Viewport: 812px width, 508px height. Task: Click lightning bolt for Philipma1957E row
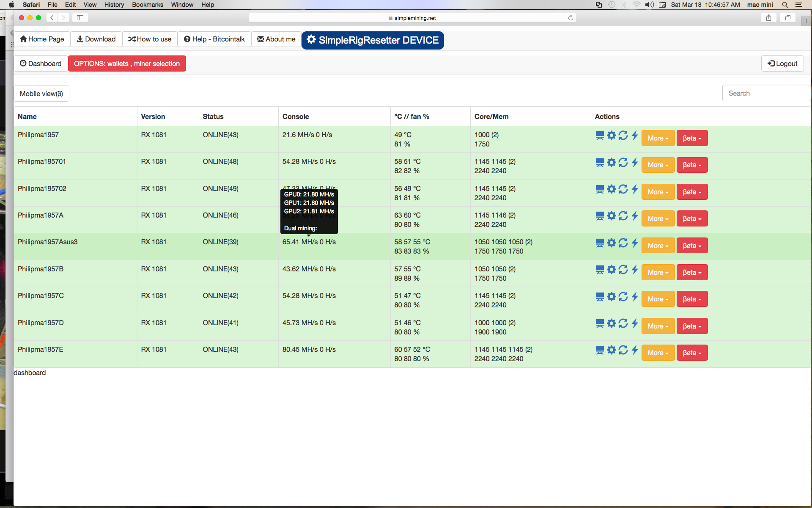[634, 350]
